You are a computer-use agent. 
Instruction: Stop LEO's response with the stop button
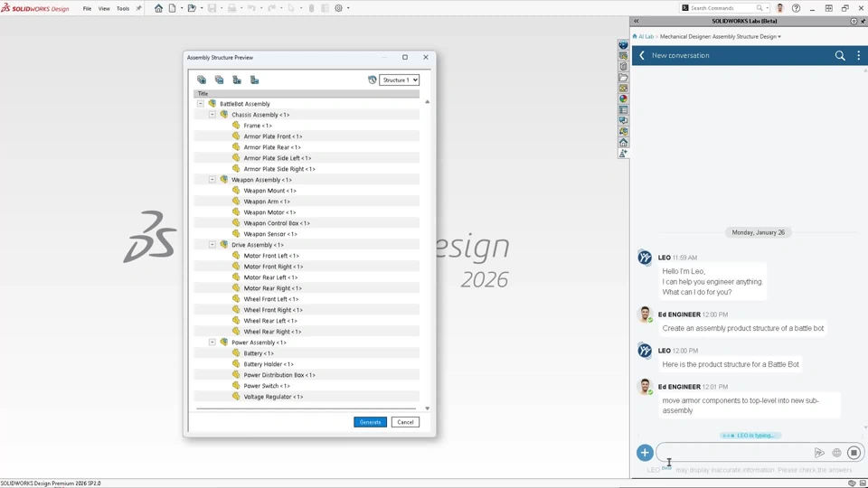click(x=854, y=453)
